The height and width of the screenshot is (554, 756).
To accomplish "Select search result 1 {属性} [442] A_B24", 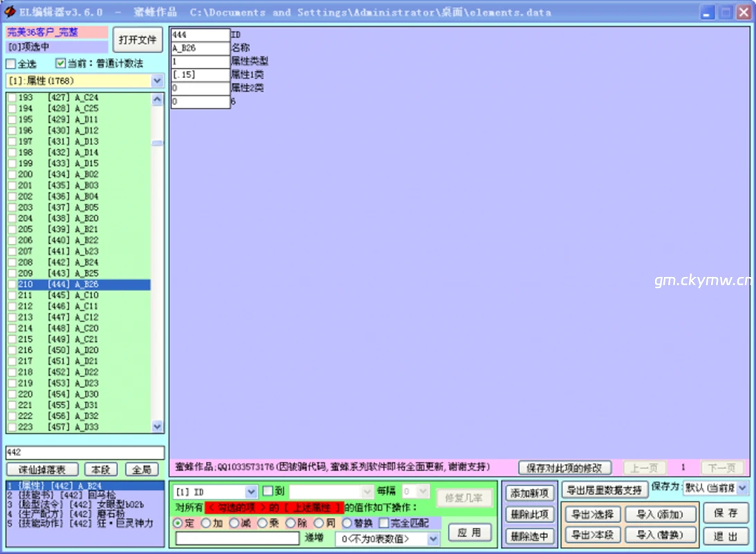I will [85, 486].
